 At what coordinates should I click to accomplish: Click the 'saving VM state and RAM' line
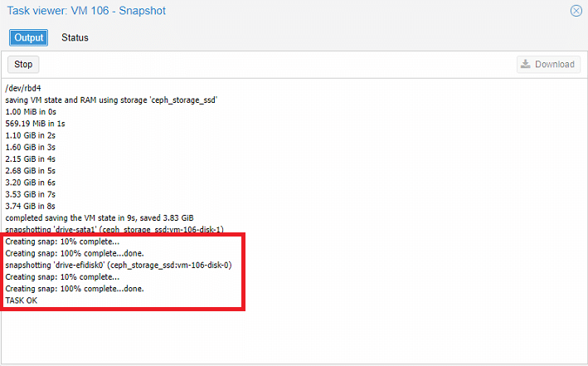point(111,100)
